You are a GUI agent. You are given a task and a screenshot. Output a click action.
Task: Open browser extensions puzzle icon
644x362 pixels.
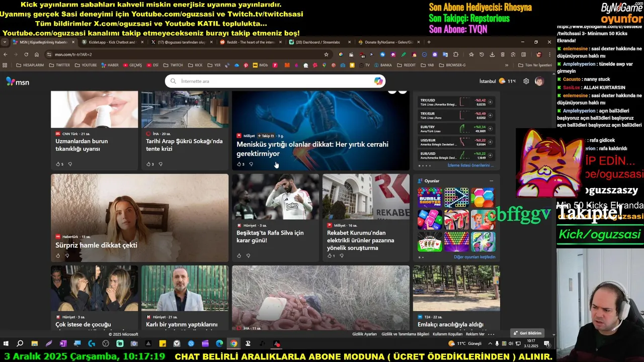pos(456,54)
